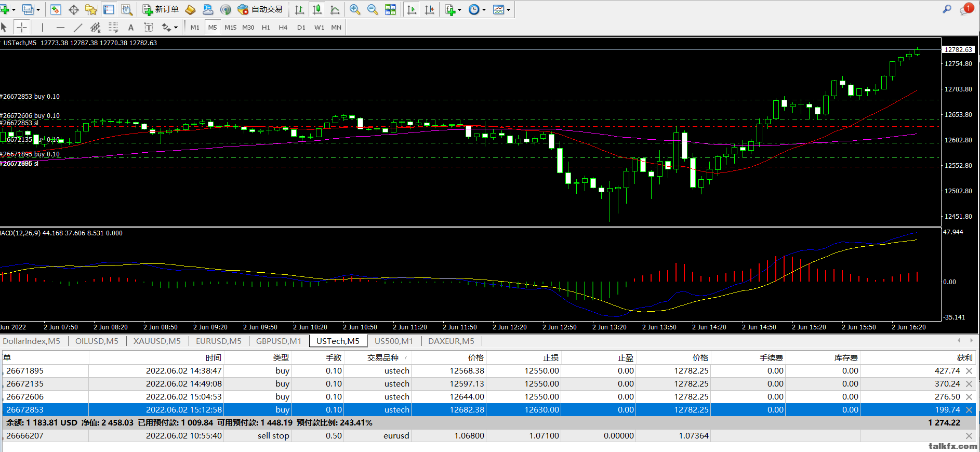
Task: Toggle the Data Window panel
Action: (x=73, y=9)
